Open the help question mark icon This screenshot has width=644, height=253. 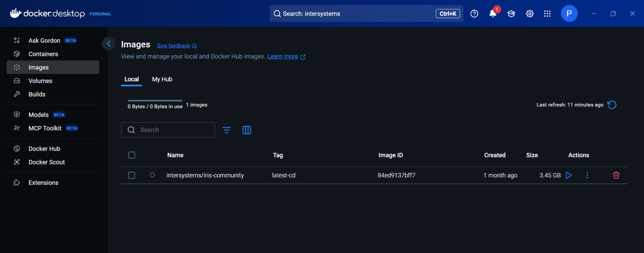coord(475,14)
